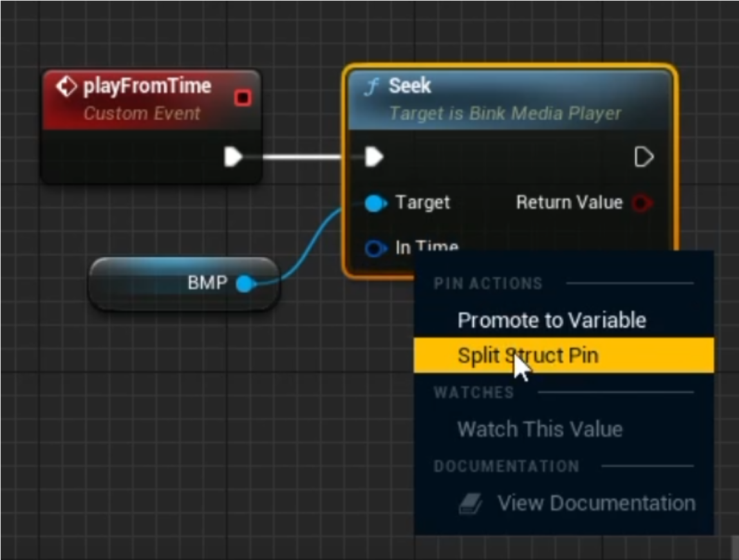Click the BMP variable's blue output pin
The image size is (739, 560).
click(x=244, y=283)
